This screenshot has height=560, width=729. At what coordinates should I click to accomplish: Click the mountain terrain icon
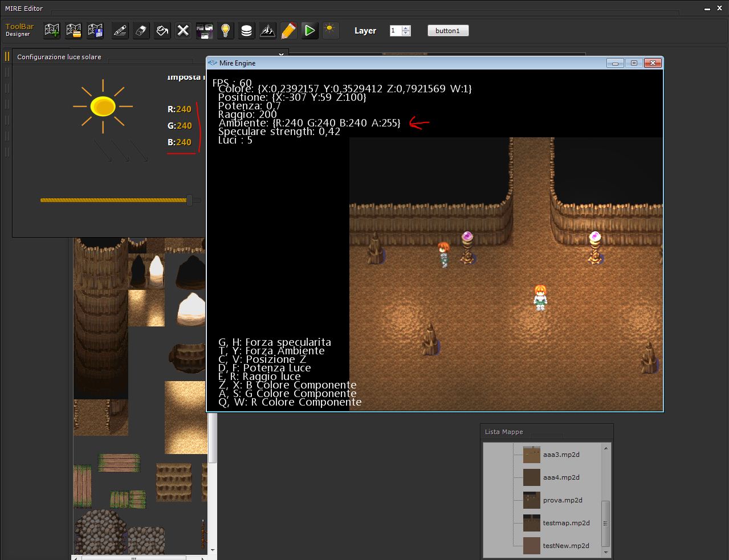point(267,31)
